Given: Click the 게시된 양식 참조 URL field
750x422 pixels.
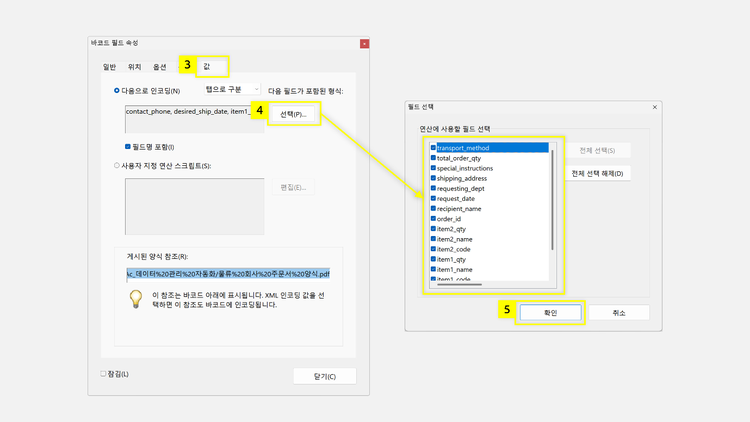Looking at the screenshot, I should [x=228, y=274].
